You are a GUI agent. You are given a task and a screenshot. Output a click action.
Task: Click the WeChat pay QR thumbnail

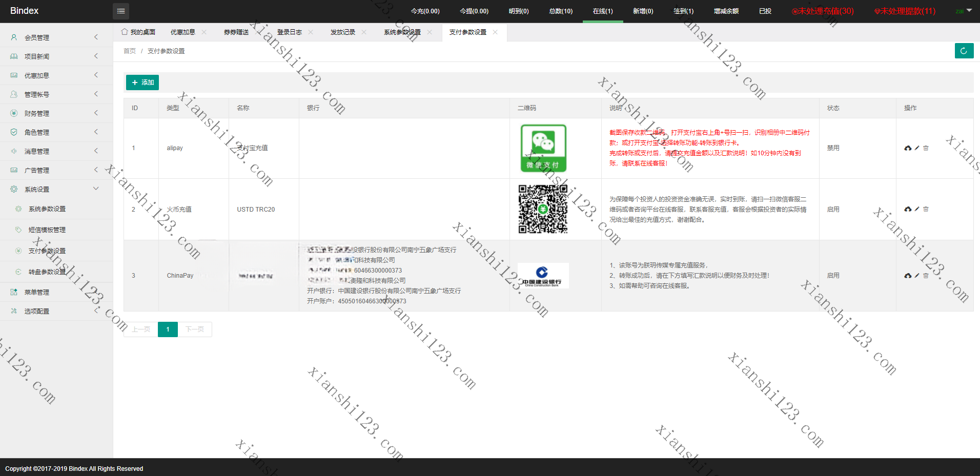coord(543,148)
